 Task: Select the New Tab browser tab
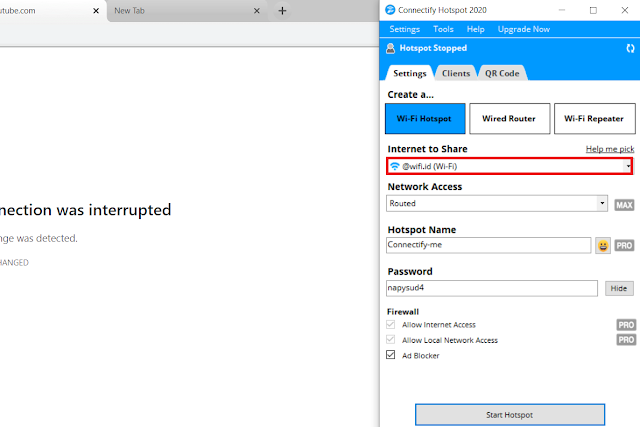187,11
